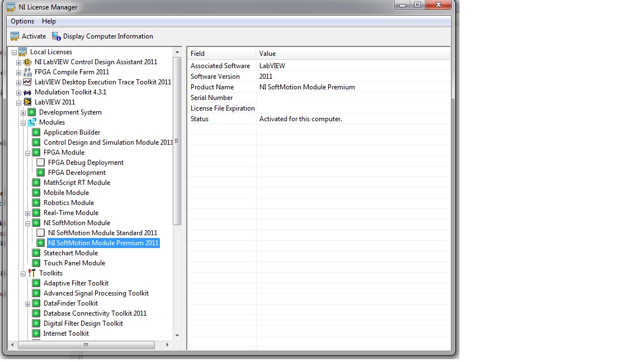Screen dimensions: 644x362
Task: Expand the Development System node
Action: (x=23, y=113)
